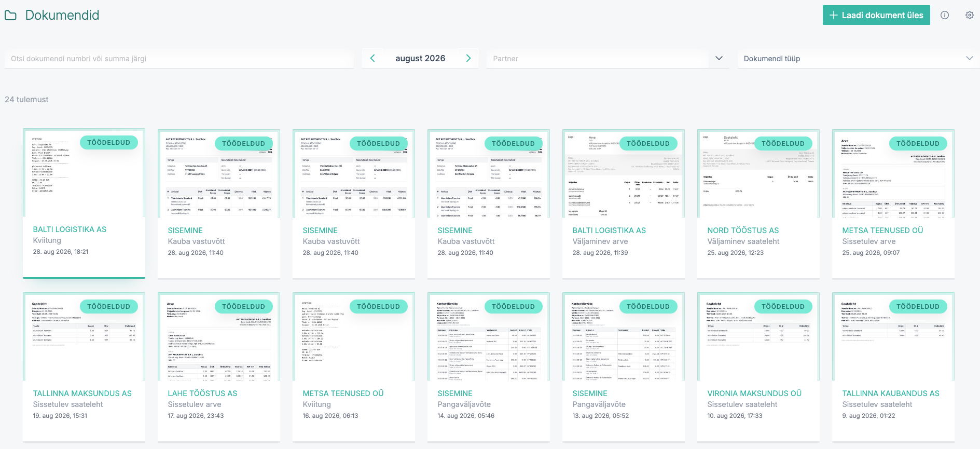The image size is (980, 449).
Task: Open Balti Logistika AS Kviitung thumbnail
Action: (84, 173)
